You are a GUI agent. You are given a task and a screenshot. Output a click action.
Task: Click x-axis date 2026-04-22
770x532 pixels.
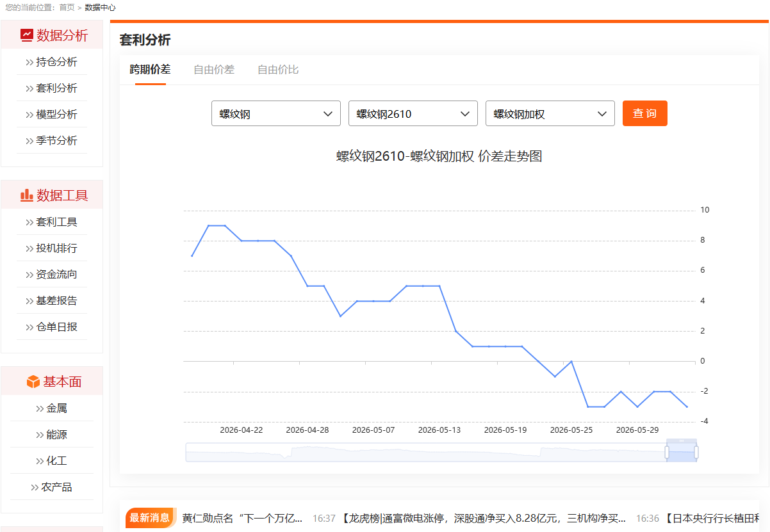pos(242,430)
